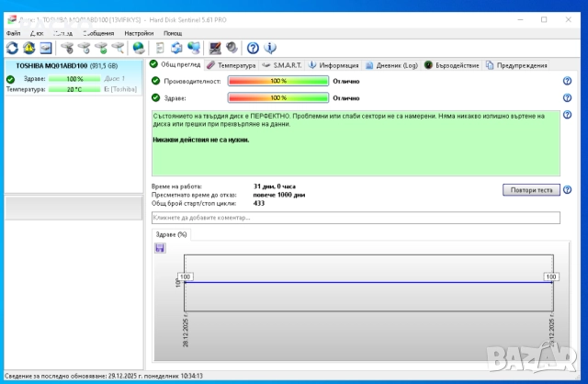Click the document report icon in the toolbar
This screenshot has height=384, width=588.
pyautogui.click(x=160, y=48)
